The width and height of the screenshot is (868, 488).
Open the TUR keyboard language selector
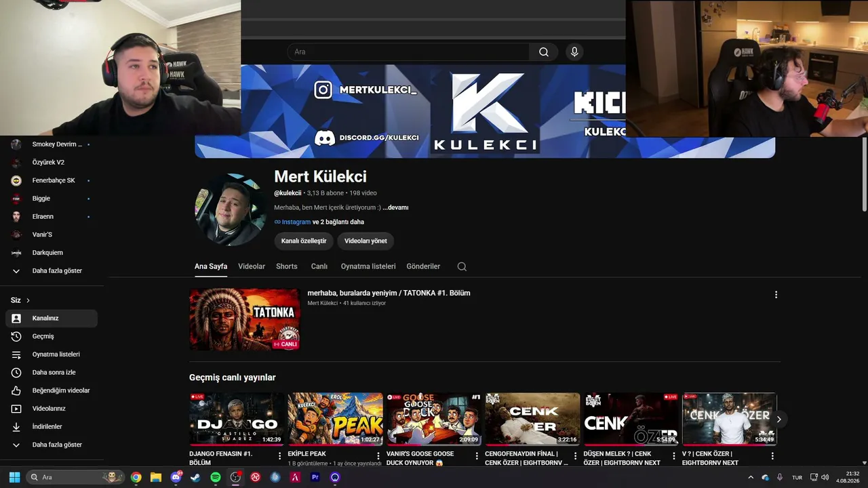coord(797,477)
